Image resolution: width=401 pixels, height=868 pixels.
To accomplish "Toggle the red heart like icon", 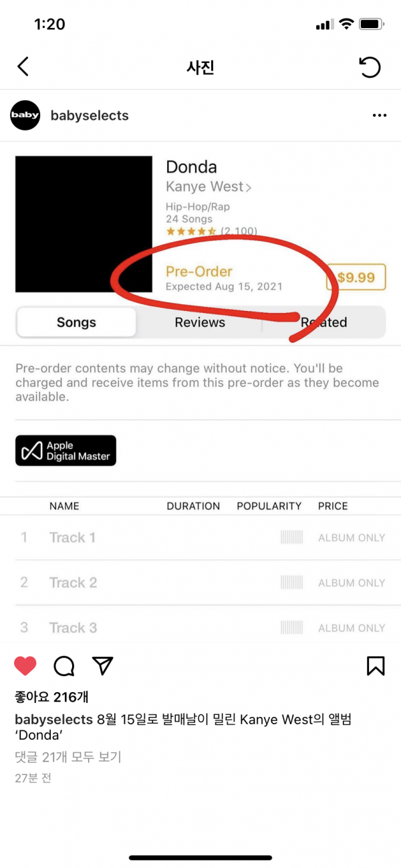I will tap(25, 665).
